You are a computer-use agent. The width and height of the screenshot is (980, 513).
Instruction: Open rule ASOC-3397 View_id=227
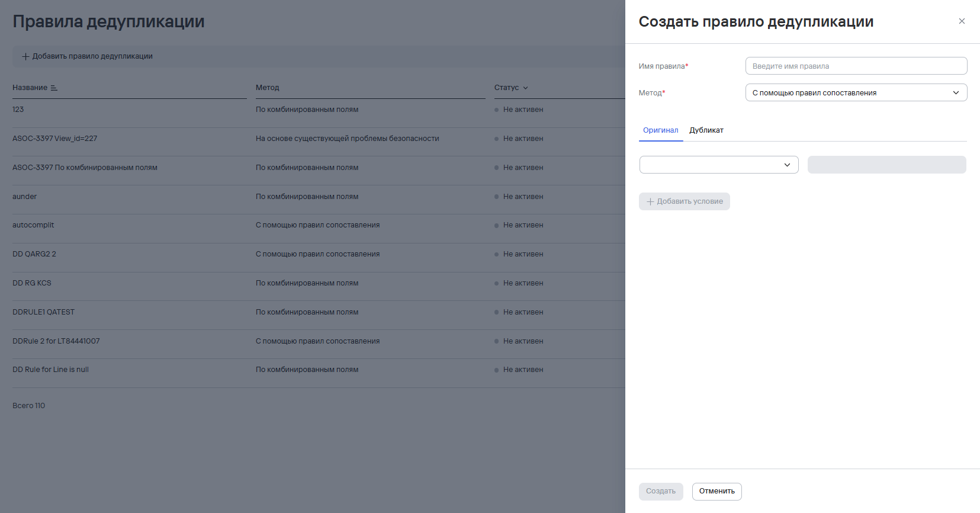(x=54, y=139)
